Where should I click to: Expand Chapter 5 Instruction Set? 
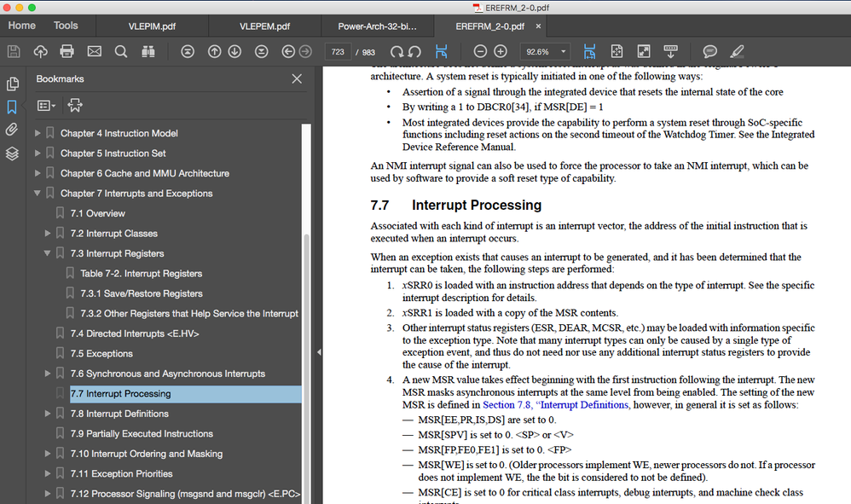pos(38,153)
